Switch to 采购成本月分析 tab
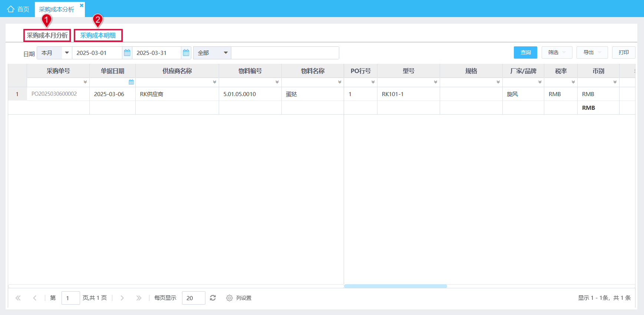The height and width of the screenshot is (315, 644). 47,35
